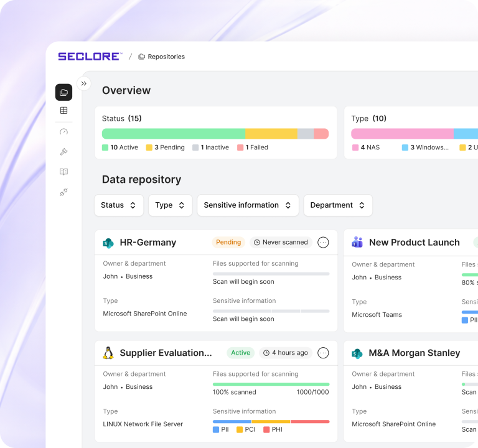Open the dashboard gauge sidebar icon
Image resolution: width=478 pixels, height=448 pixels.
pos(63,132)
